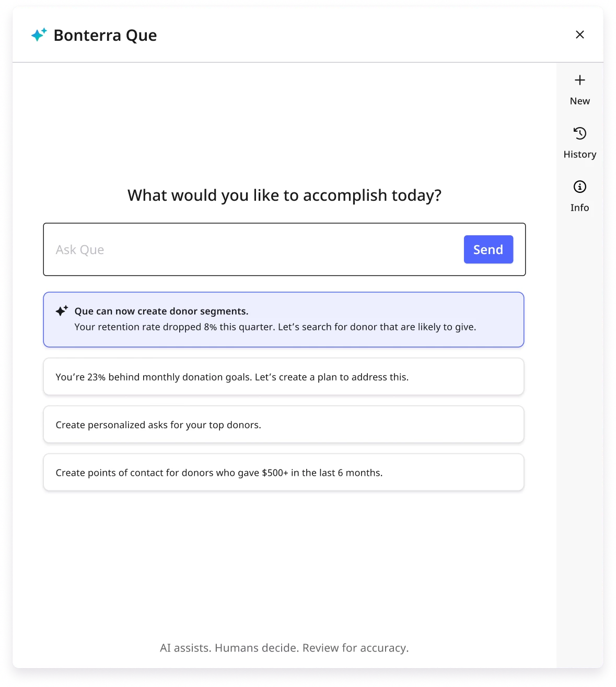This screenshot has height=687, width=616.
Task: Click the AI assists disclaimer text
Action: click(x=285, y=648)
